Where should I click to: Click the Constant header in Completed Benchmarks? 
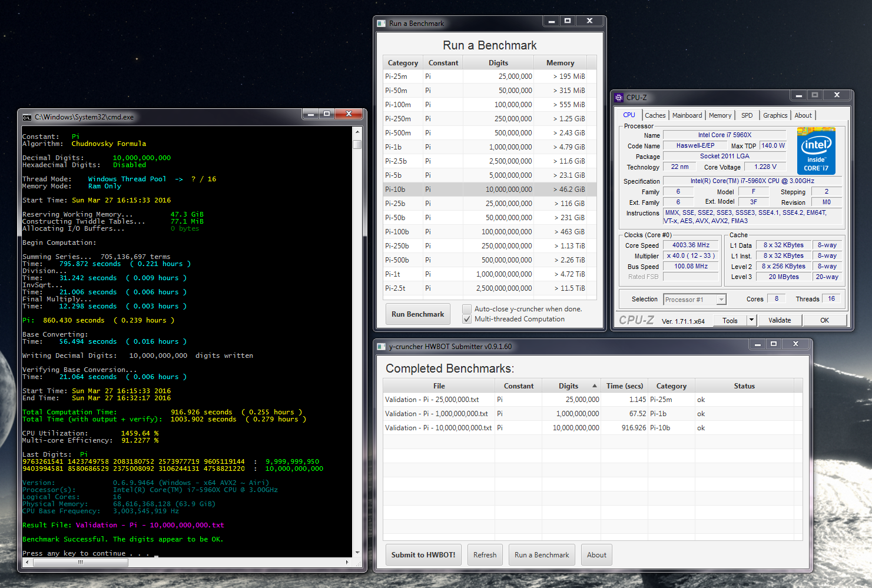click(x=518, y=386)
